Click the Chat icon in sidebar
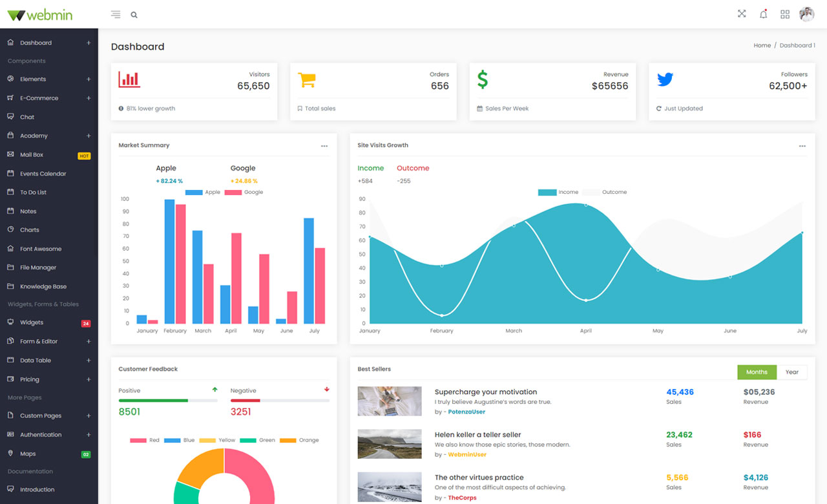Viewport: 827px width, 504px height. [10, 117]
